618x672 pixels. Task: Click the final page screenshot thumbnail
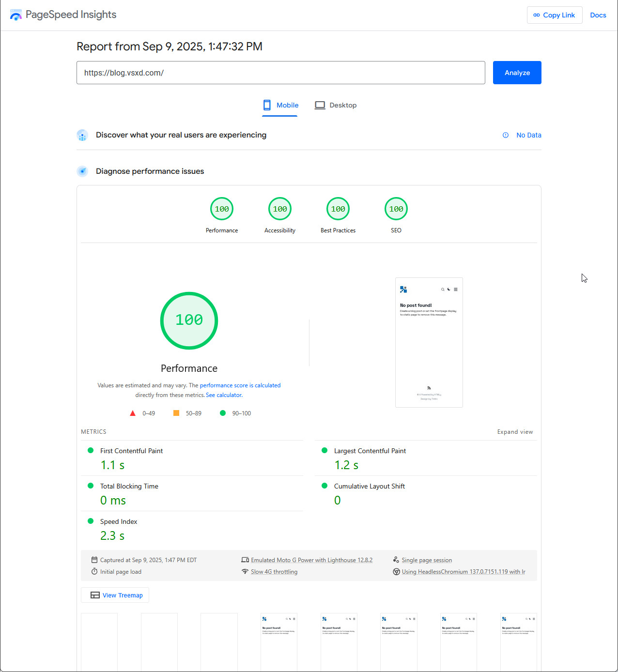click(429, 342)
